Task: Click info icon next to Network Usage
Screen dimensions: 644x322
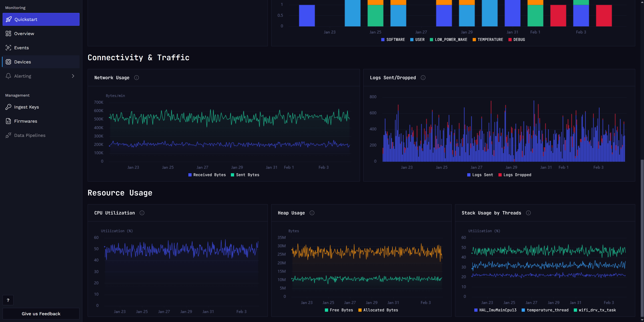Action: click(137, 78)
